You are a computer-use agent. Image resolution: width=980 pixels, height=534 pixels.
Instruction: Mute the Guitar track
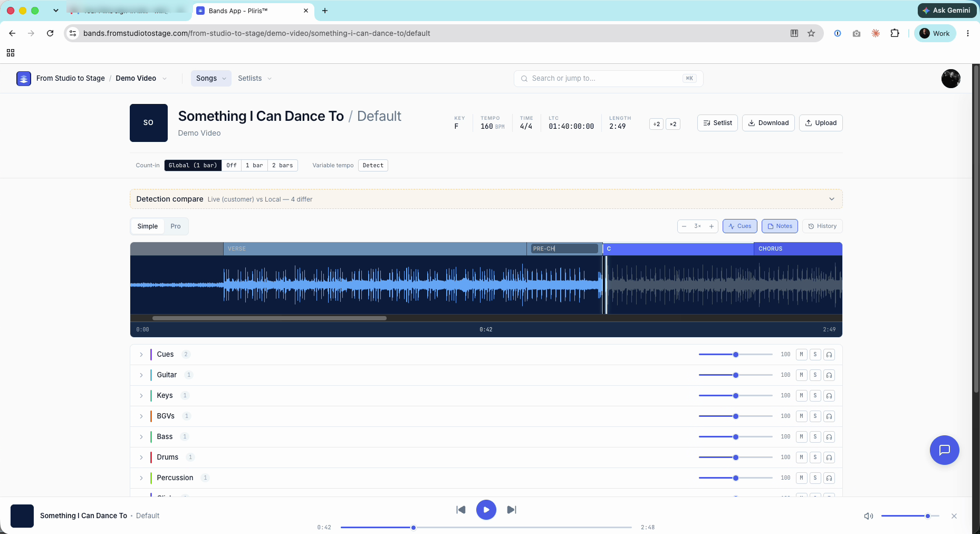[x=802, y=375]
